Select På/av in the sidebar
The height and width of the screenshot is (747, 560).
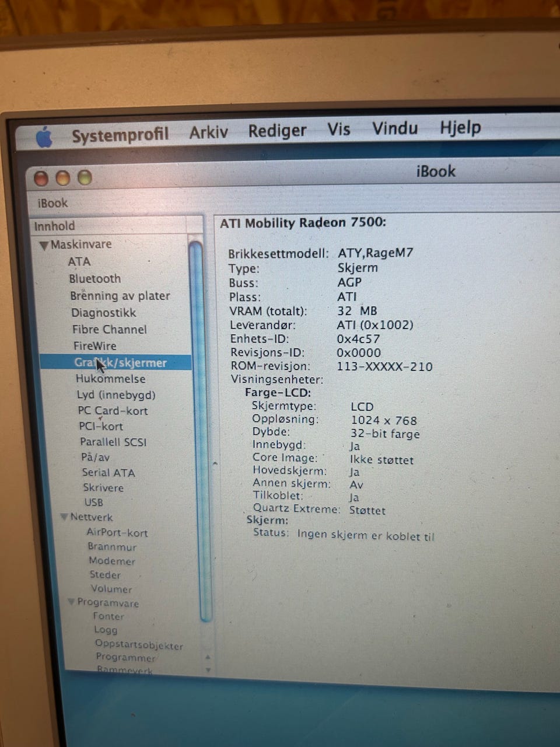[95, 457]
